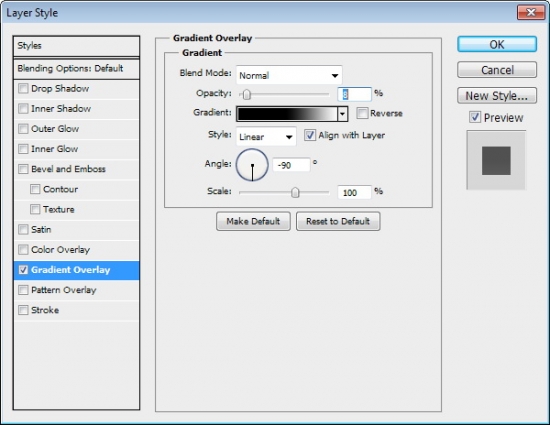Select the Pattern Overlay style label
The image size is (550, 425).
point(63,290)
